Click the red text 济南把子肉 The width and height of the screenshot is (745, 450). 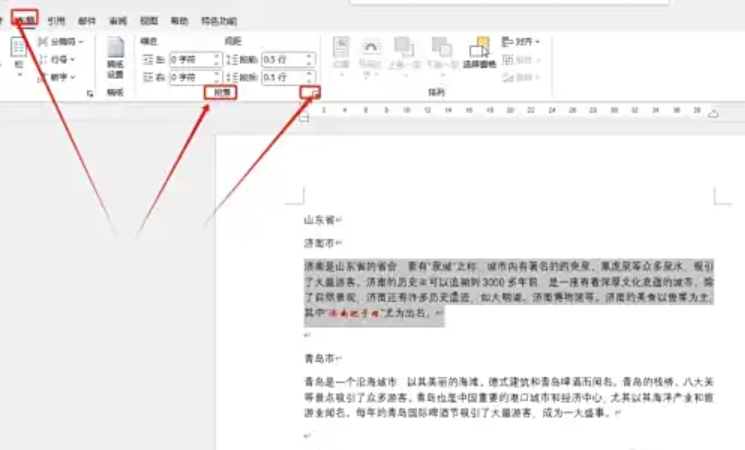tap(354, 313)
